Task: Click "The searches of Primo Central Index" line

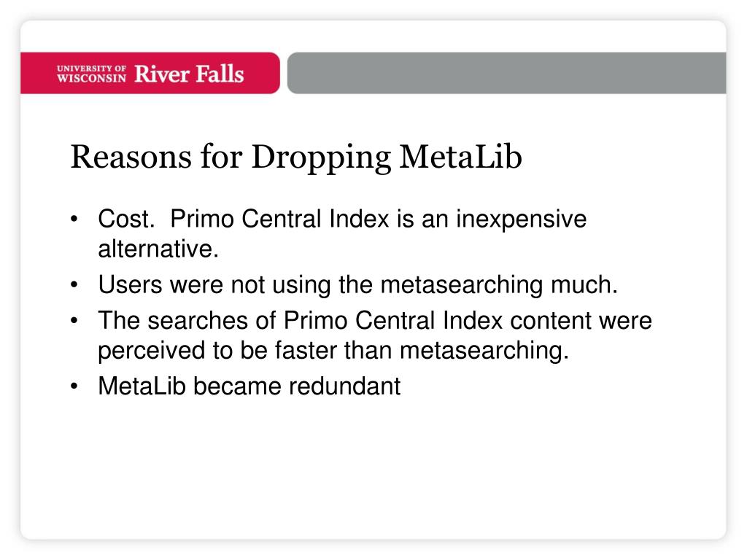Action: point(300,321)
